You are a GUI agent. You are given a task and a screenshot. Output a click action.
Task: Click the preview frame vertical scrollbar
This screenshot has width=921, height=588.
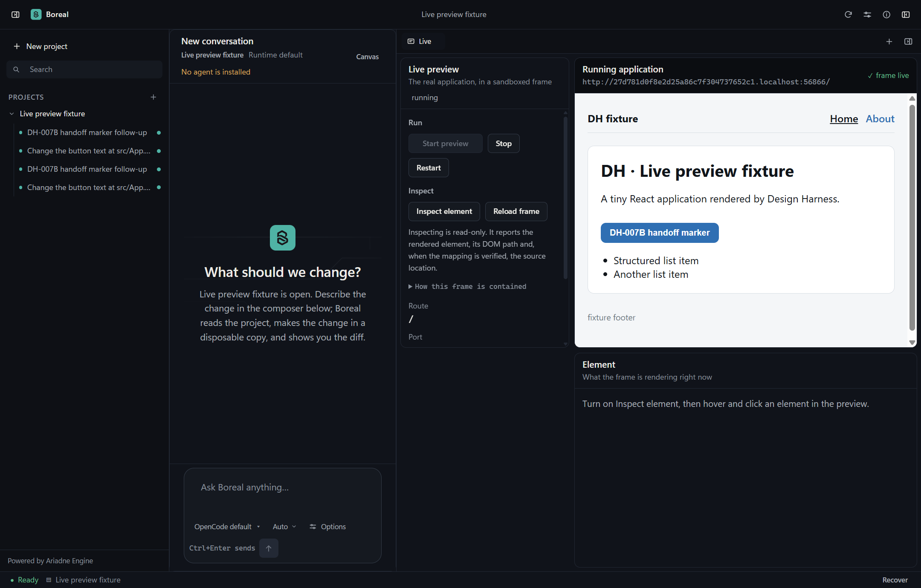[x=912, y=217]
